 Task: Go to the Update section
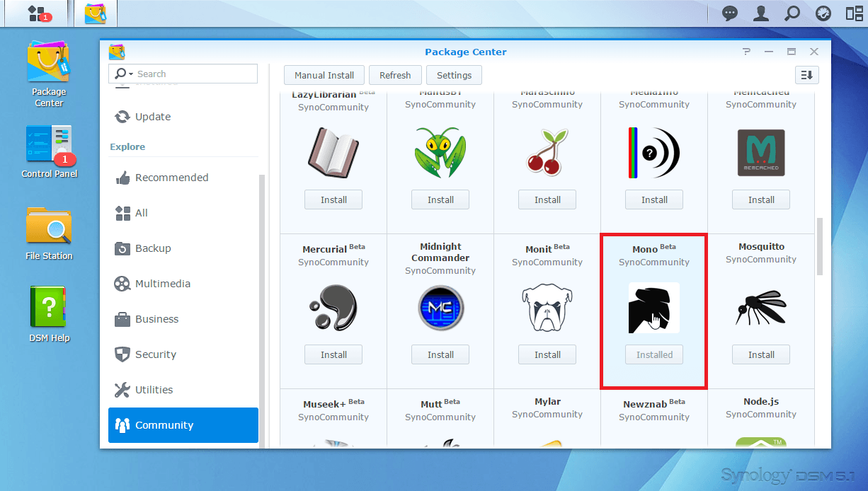point(152,117)
